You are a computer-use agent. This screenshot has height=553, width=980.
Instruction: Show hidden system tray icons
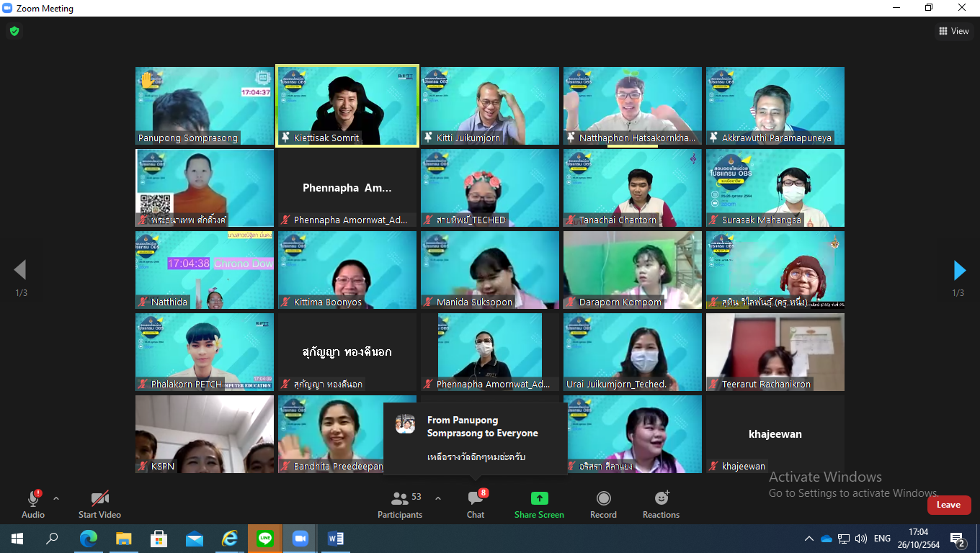809,539
